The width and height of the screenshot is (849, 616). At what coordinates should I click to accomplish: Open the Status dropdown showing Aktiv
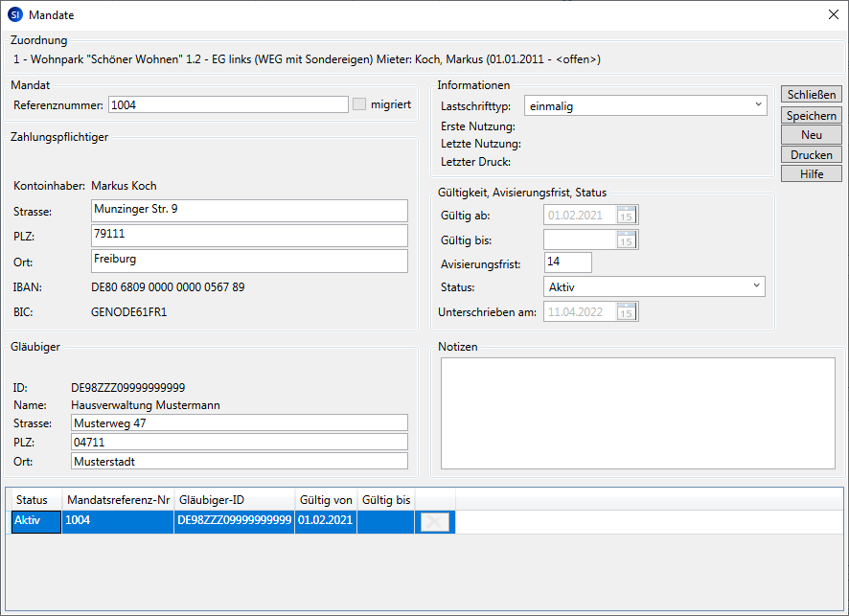756,286
